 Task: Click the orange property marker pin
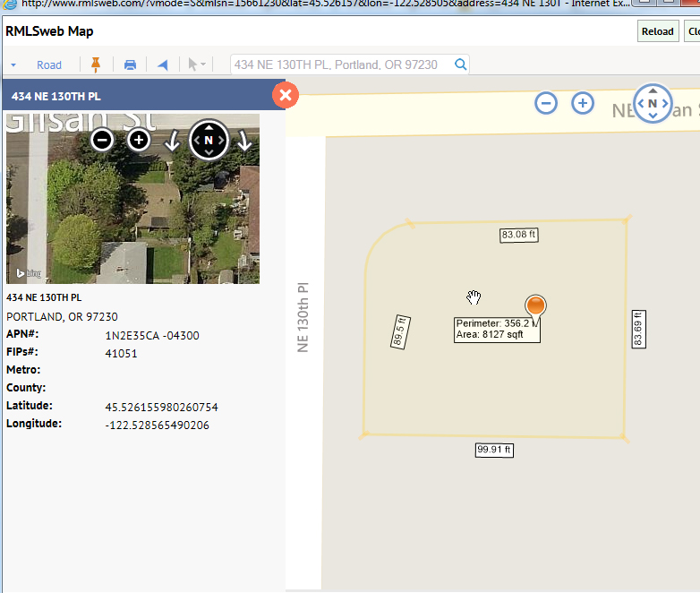pyautogui.click(x=535, y=306)
